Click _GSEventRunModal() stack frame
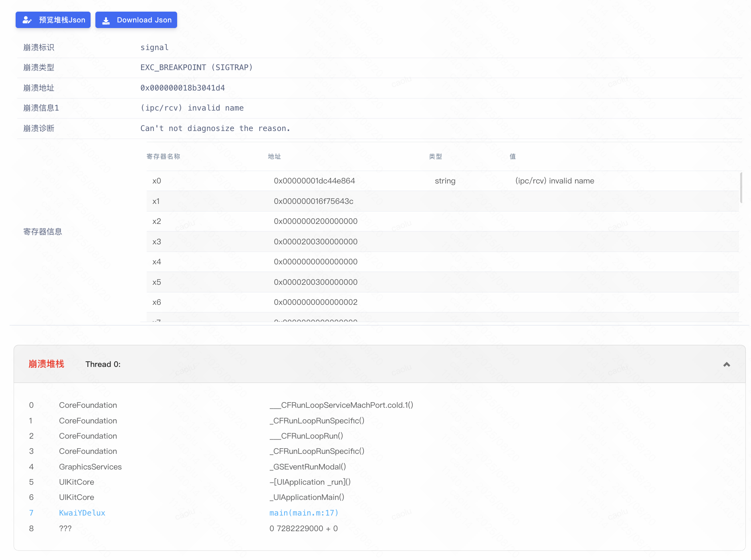The width and height of the screenshot is (751, 560). click(307, 467)
